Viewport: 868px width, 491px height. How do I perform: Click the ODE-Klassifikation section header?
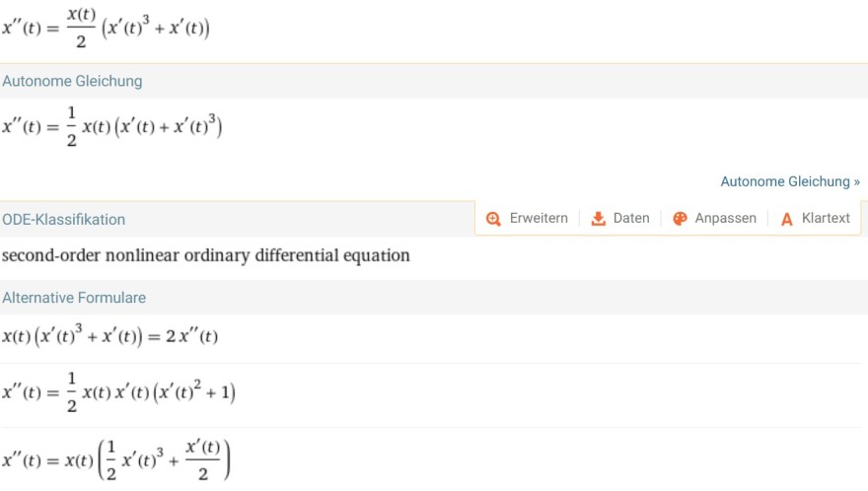(x=64, y=219)
